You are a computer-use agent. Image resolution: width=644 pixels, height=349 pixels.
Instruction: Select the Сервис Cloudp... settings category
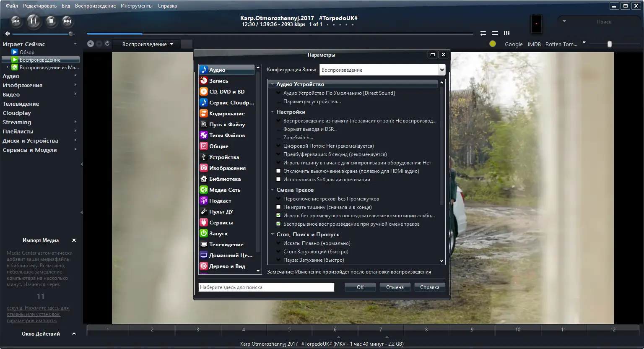(x=226, y=103)
